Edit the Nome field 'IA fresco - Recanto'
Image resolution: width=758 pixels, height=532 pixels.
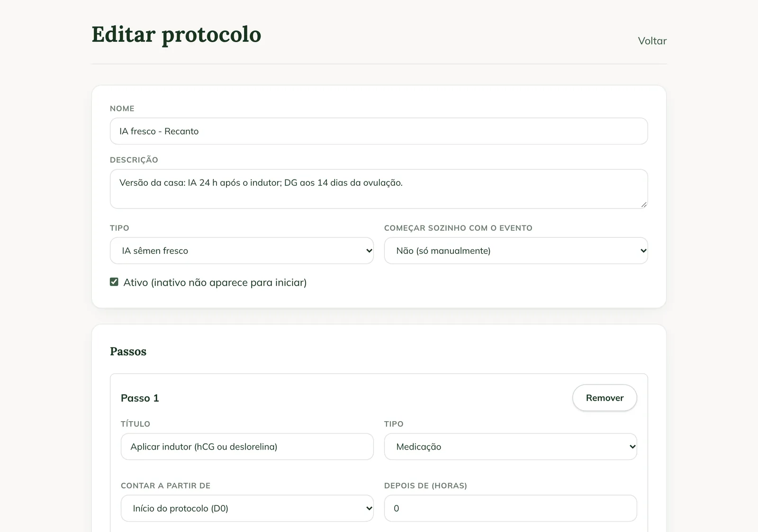[379, 131]
